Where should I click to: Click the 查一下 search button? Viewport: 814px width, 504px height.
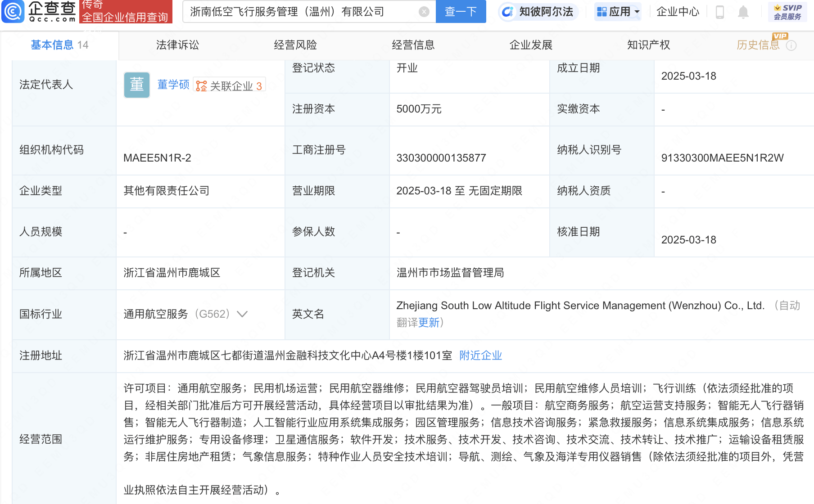(x=461, y=12)
